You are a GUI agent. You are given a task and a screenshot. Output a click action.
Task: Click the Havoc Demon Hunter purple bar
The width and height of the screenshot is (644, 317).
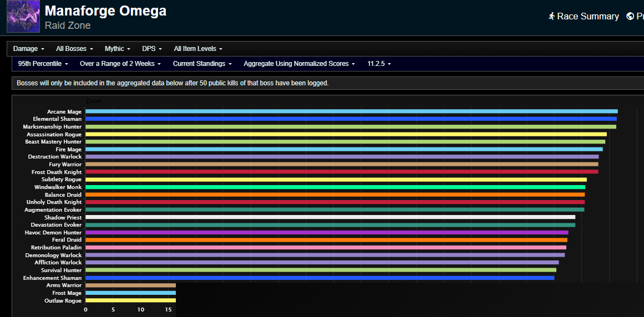coord(327,232)
